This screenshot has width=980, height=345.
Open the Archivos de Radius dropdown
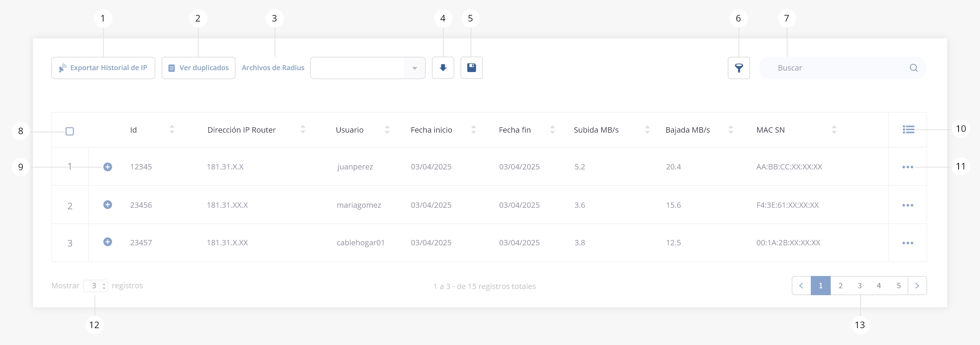pos(367,68)
